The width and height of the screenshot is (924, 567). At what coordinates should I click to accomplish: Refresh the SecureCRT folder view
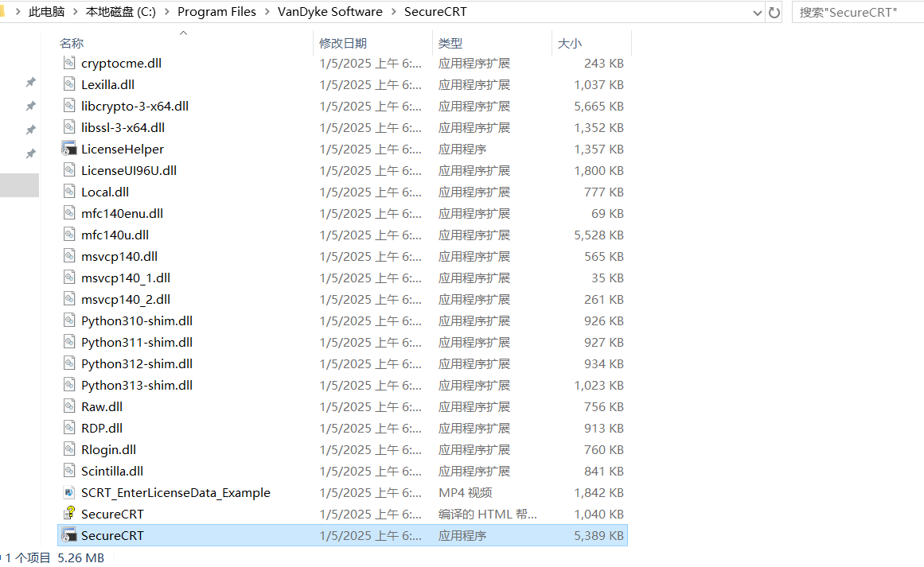point(774,13)
